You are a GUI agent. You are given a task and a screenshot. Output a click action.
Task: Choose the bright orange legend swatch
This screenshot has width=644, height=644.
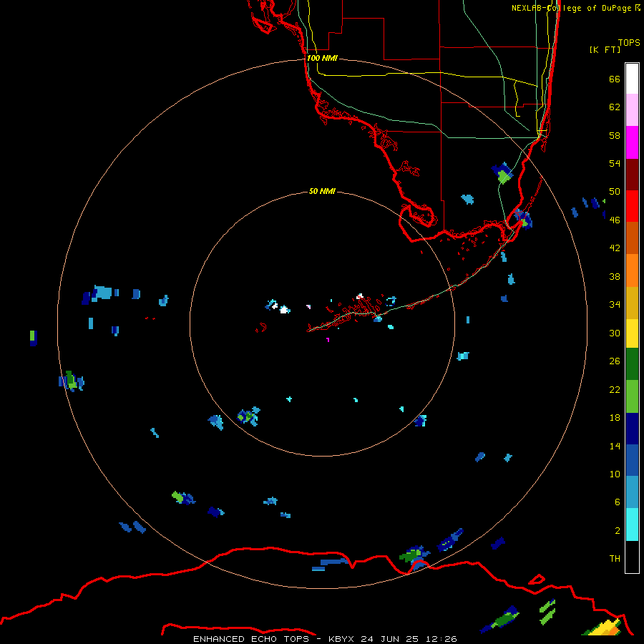tap(632, 270)
